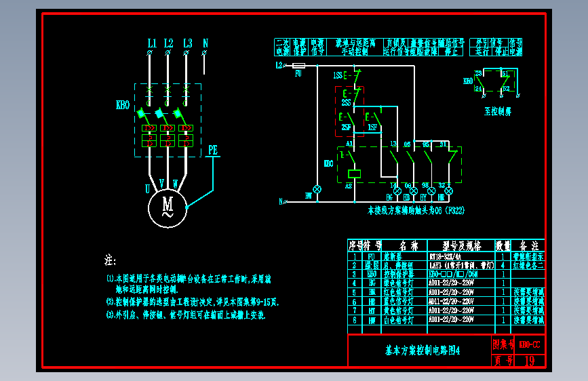588x381 pixels.
Task: Click the green KBO coil rectangle
Action: [x=355, y=174]
